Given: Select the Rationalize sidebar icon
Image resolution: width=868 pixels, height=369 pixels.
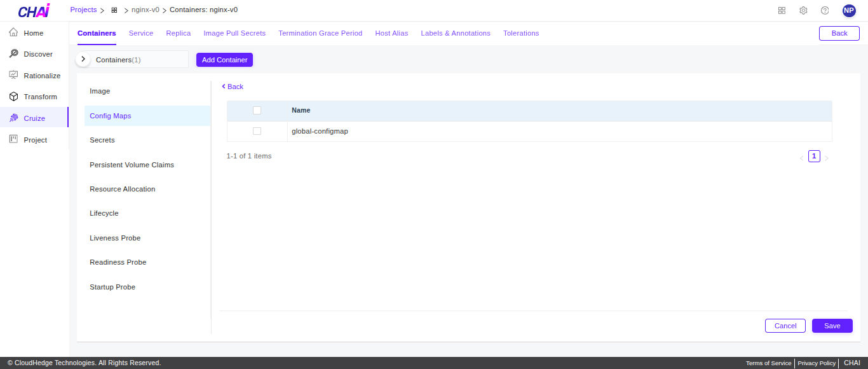Looking at the screenshot, I should 13,75.
